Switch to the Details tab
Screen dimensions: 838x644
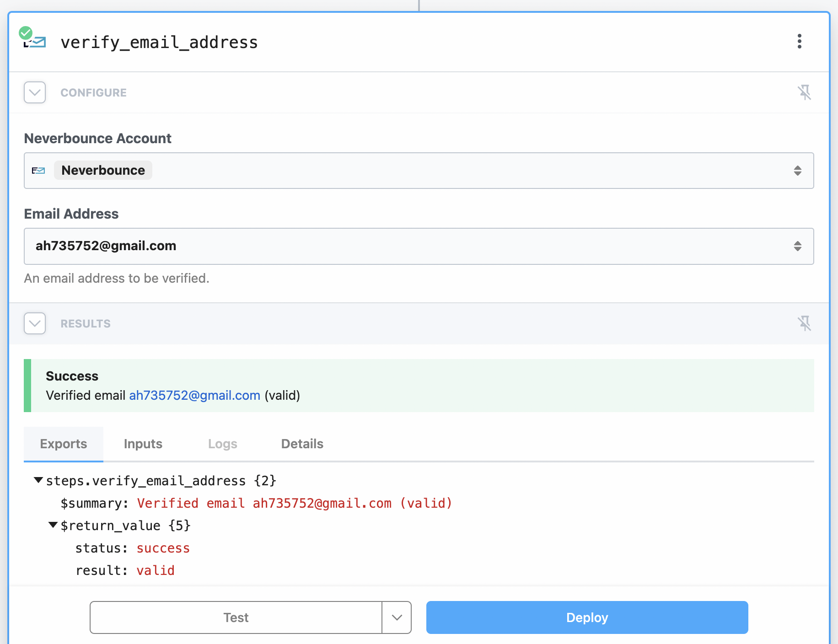click(x=301, y=444)
